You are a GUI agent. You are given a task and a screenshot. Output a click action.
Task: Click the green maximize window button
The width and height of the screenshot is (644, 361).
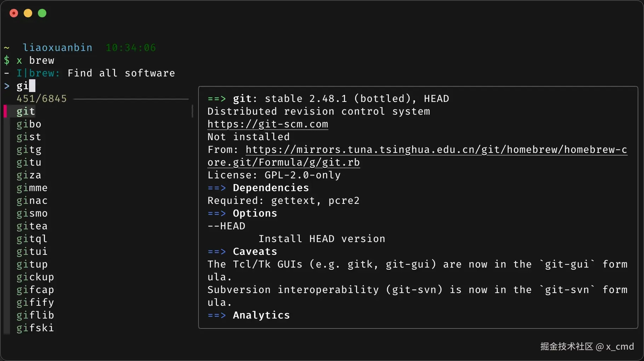click(x=42, y=13)
